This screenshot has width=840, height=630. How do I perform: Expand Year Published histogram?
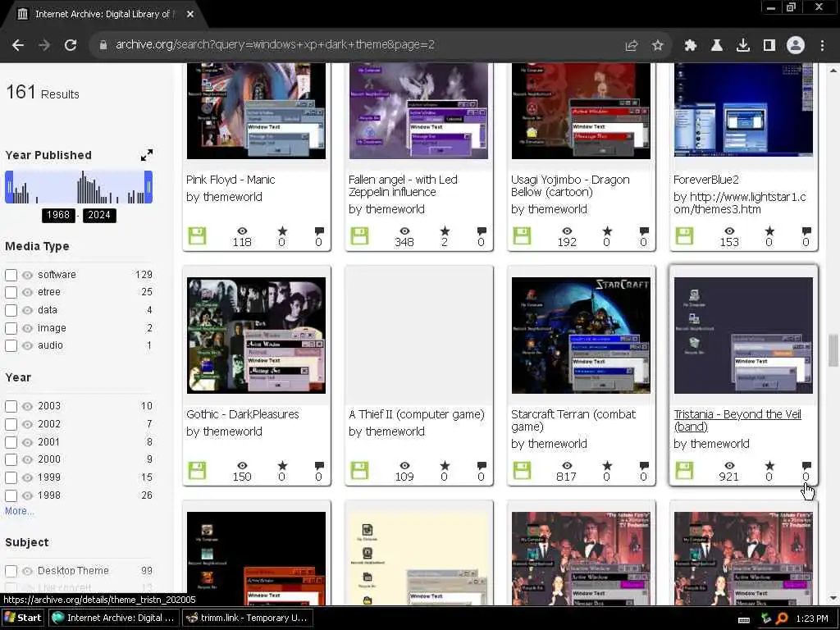coord(146,155)
